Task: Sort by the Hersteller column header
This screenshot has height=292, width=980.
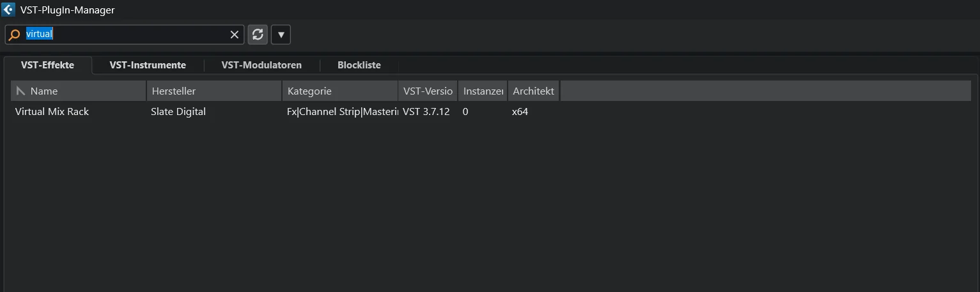Action: coord(214,91)
